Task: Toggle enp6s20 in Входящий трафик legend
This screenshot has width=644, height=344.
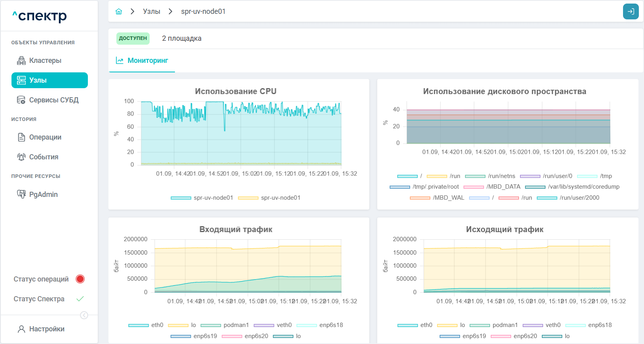Action: coord(245,336)
